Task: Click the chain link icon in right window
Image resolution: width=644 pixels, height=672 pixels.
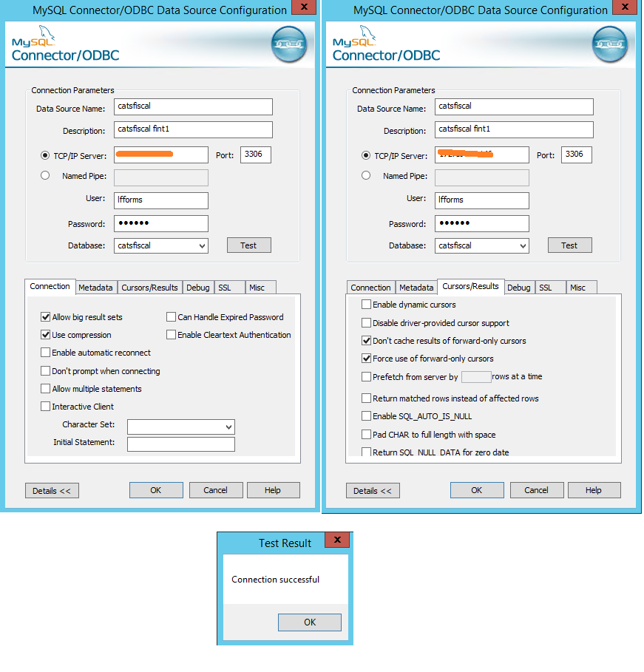Action: click(x=610, y=44)
